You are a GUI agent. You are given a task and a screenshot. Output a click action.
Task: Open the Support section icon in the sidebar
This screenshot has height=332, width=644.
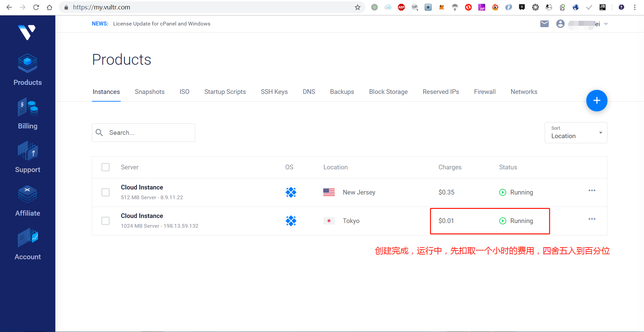tap(28, 151)
